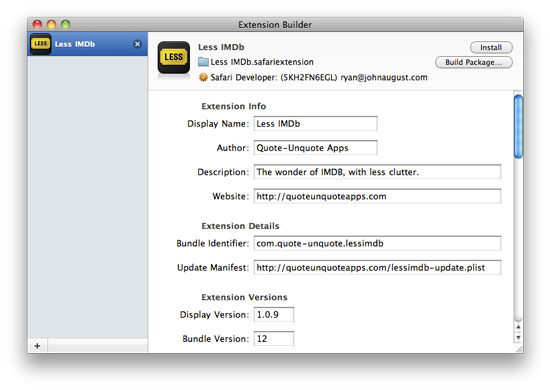The image size is (550, 390).
Task: Click into the Description field
Action: pos(377,172)
